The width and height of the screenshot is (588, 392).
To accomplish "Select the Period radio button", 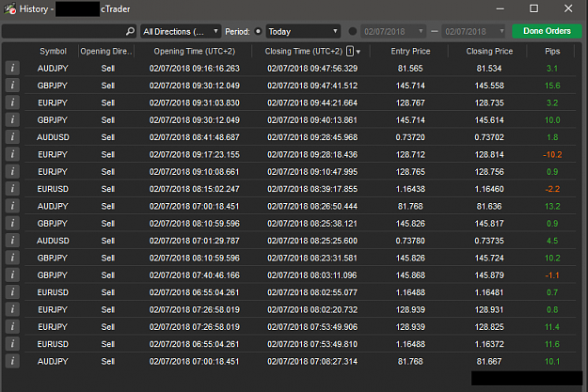I will tap(258, 31).
